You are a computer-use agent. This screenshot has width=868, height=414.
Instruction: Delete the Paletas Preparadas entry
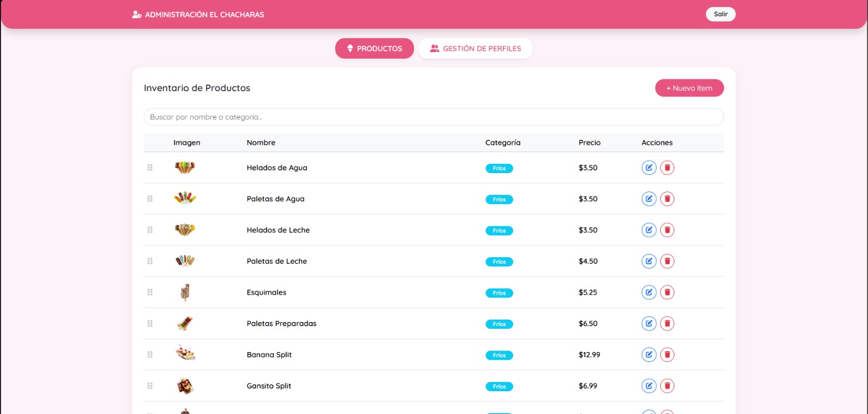pos(667,324)
